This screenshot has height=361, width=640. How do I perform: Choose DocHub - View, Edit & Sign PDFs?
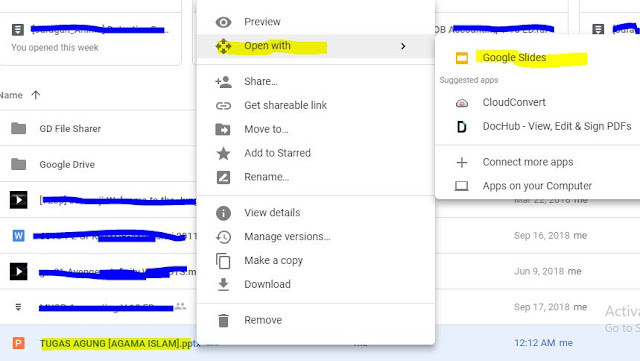pyautogui.click(x=538, y=127)
